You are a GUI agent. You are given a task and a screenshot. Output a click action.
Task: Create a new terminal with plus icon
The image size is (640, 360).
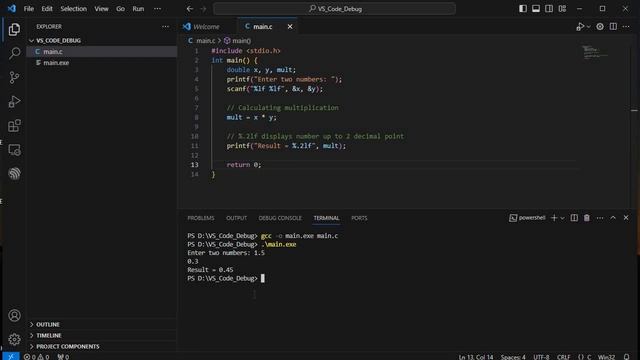click(x=554, y=218)
